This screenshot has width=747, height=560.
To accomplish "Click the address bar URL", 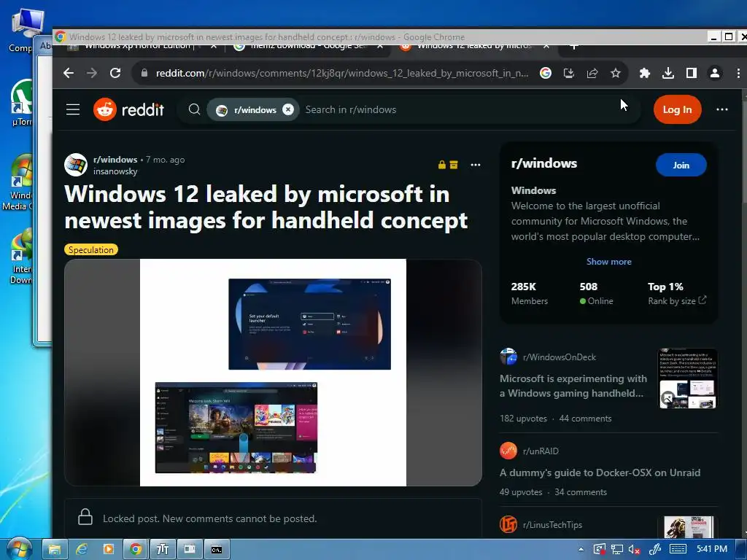I will [342, 73].
